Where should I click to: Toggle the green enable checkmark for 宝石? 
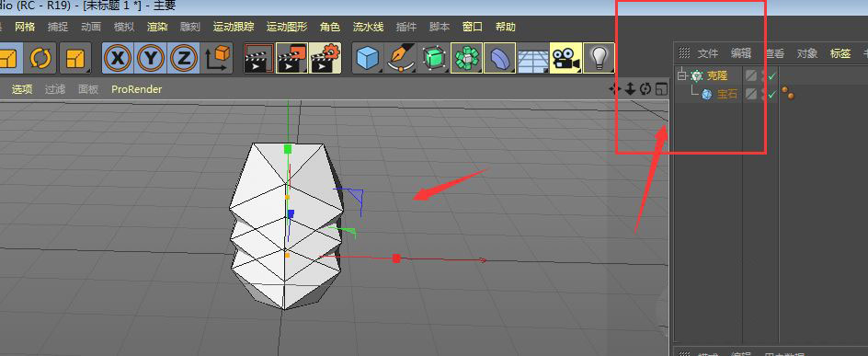coord(771,94)
